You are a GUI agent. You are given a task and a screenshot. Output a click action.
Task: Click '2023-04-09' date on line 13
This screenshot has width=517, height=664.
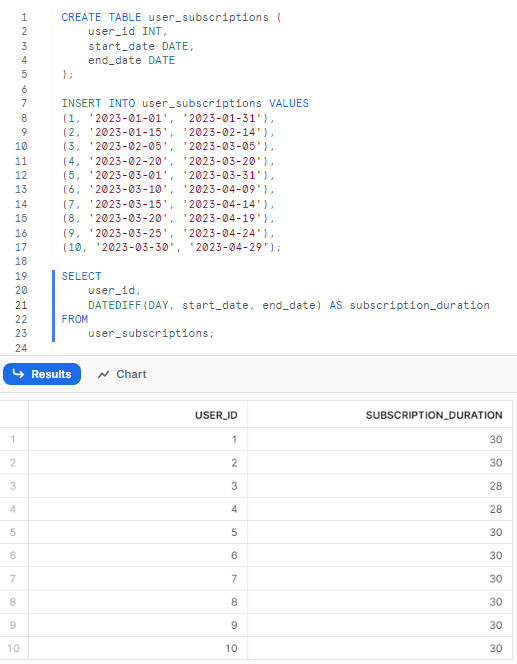click(x=223, y=190)
